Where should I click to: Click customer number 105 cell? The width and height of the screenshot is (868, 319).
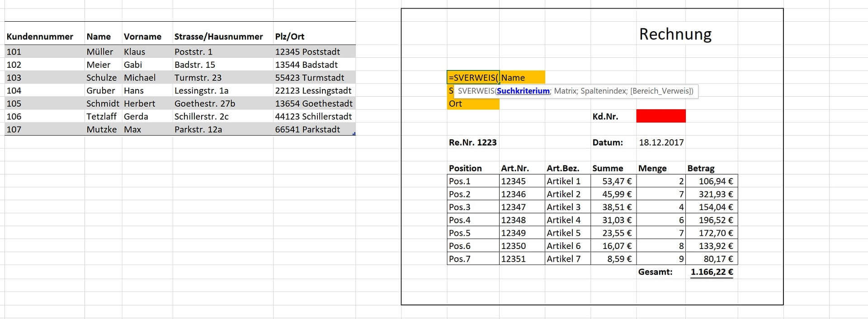pos(44,103)
